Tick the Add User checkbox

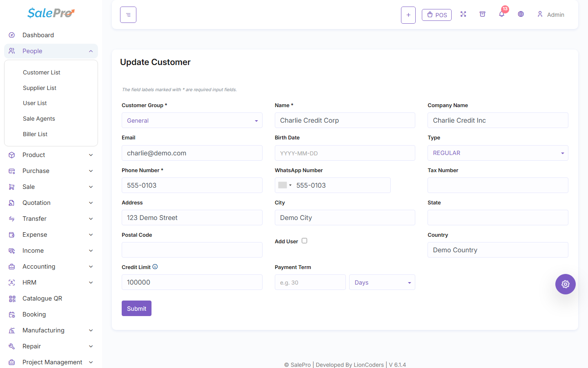[x=304, y=241]
